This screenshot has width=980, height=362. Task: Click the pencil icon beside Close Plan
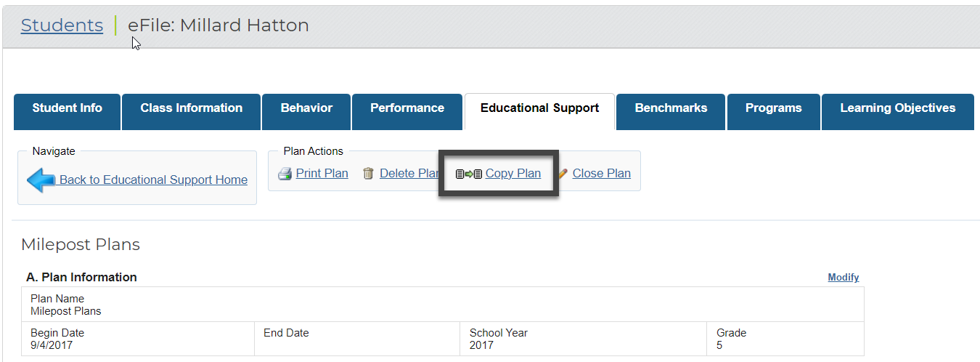click(563, 174)
